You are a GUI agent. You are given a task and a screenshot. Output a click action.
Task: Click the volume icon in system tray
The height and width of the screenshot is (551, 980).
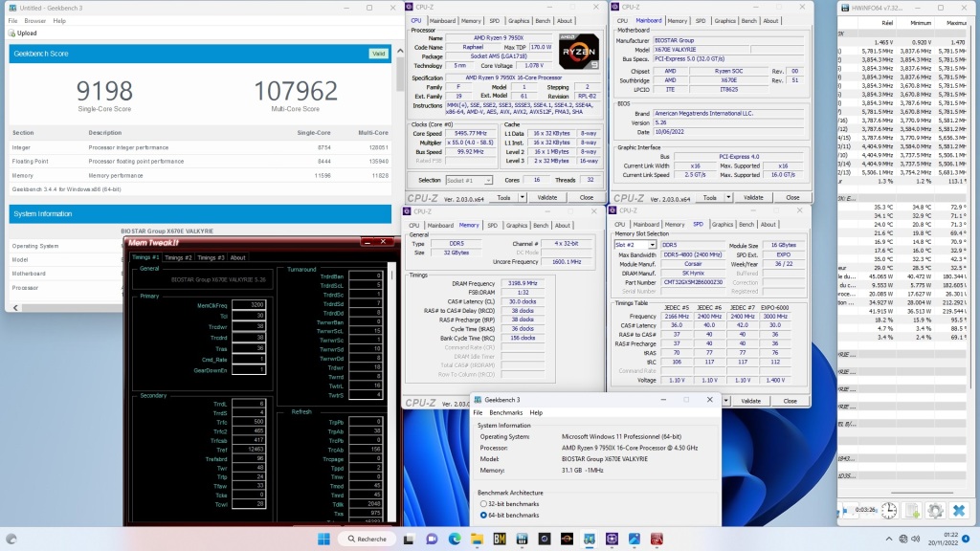click(x=916, y=539)
